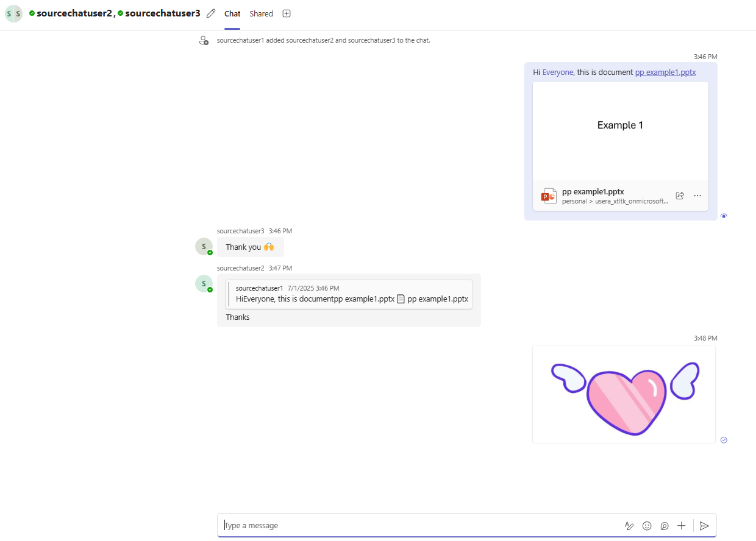Send the message using the send arrow

[704, 525]
